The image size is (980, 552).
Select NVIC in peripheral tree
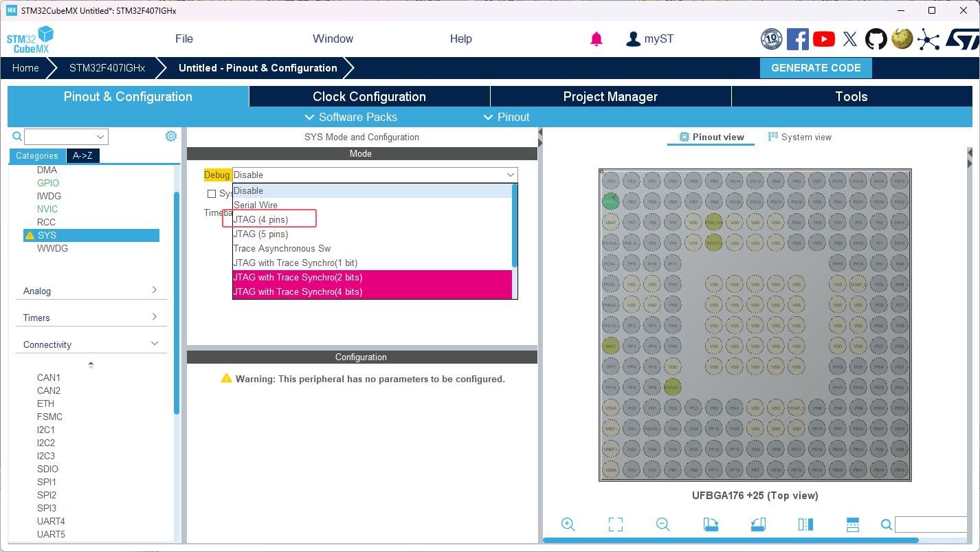click(47, 209)
